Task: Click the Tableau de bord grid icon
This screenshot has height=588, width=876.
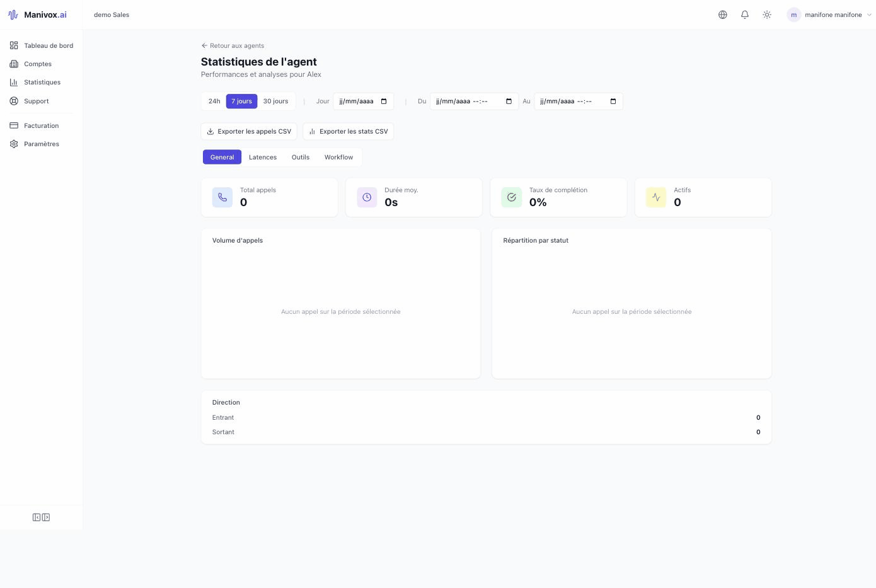Action: point(14,45)
